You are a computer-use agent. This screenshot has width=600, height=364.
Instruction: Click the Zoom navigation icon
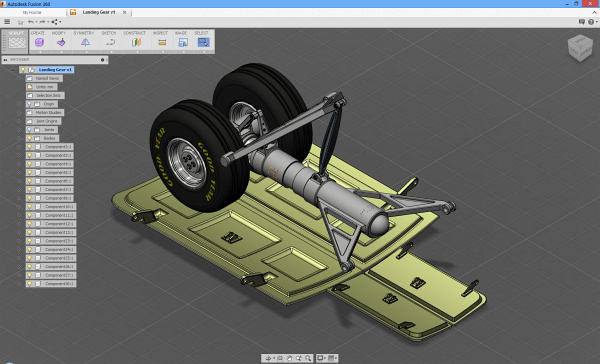(x=298, y=358)
